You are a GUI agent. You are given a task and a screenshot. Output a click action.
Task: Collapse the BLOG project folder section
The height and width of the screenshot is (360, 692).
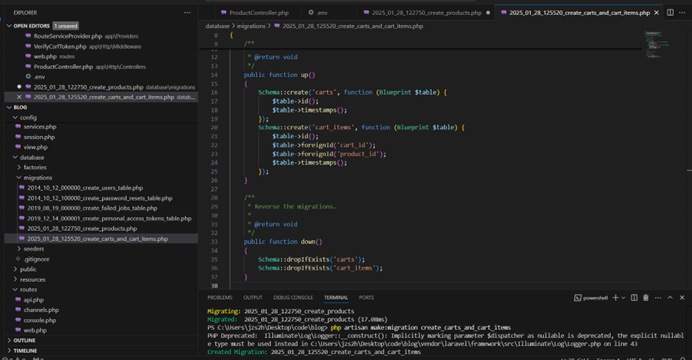(x=9, y=107)
